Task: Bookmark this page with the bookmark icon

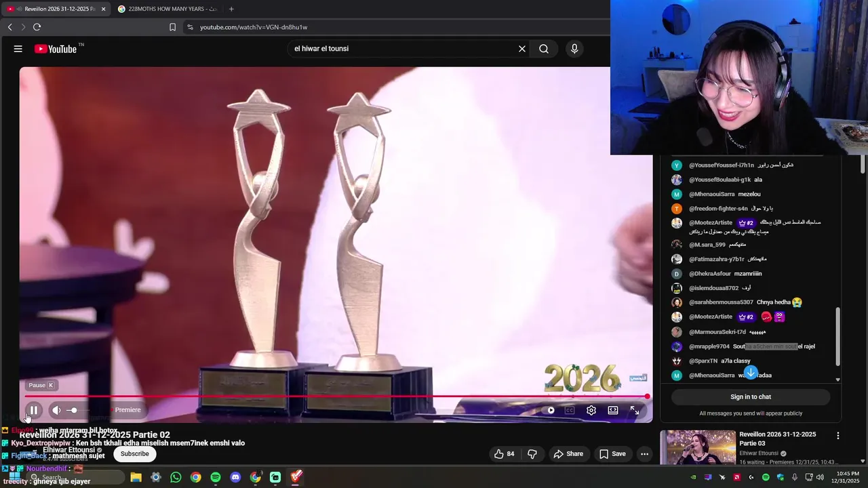Action: coord(172,27)
